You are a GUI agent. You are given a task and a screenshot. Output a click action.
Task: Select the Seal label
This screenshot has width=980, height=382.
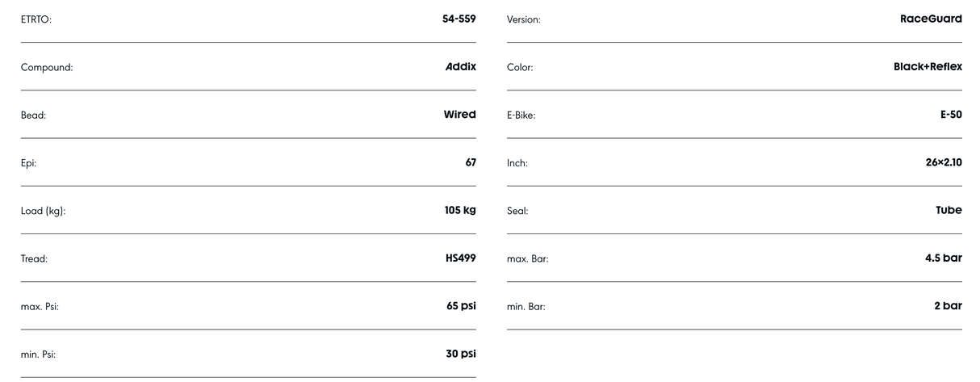click(517, 212)
